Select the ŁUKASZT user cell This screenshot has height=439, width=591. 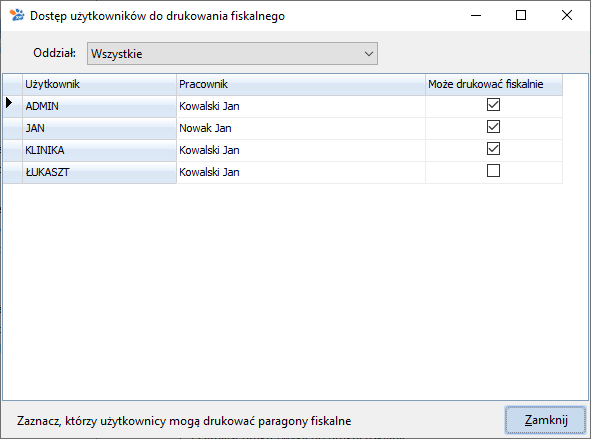coord(100,173)
